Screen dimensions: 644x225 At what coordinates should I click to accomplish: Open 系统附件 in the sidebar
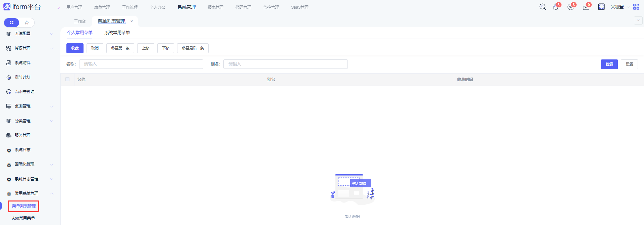pyautogui.click(x=22, y=63)
